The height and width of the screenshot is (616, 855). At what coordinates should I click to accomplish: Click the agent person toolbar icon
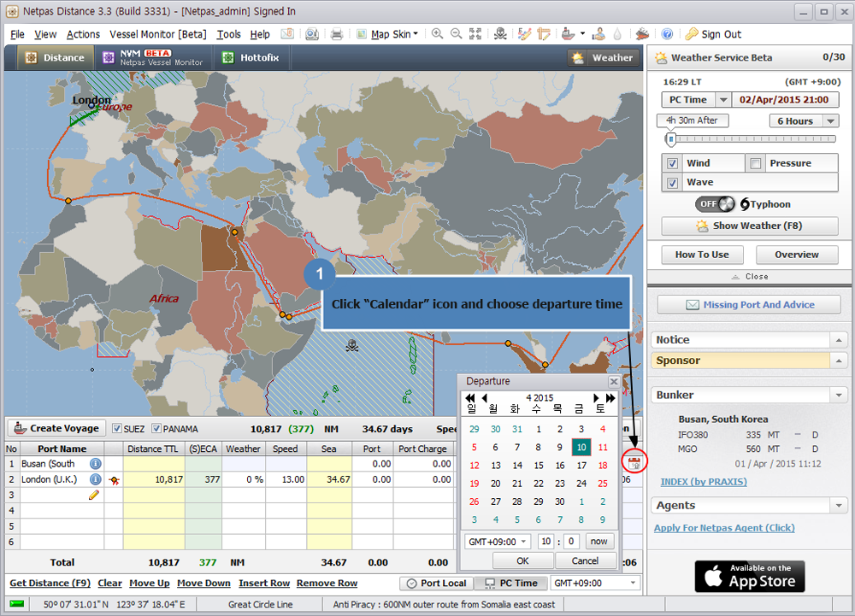pyautogui.click(x=598, y=34)
